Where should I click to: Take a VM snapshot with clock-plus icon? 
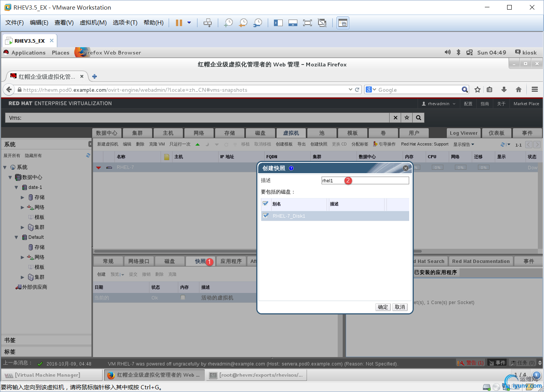click(229, 23)
